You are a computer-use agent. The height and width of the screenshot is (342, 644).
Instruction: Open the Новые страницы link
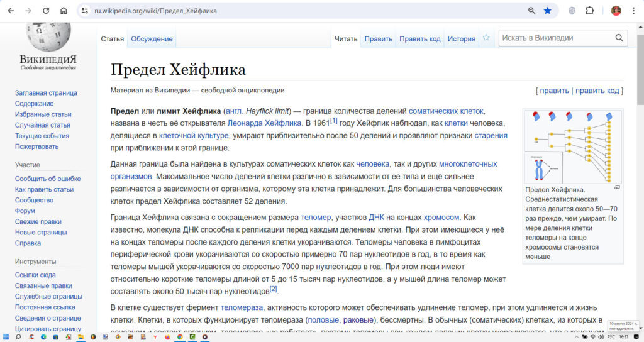(41, 232)
